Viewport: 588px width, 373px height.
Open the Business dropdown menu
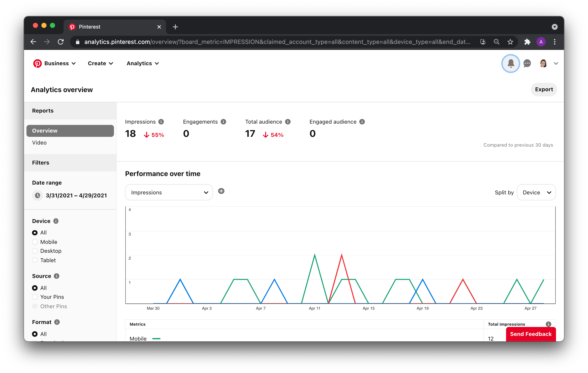[x=60, y=64]
